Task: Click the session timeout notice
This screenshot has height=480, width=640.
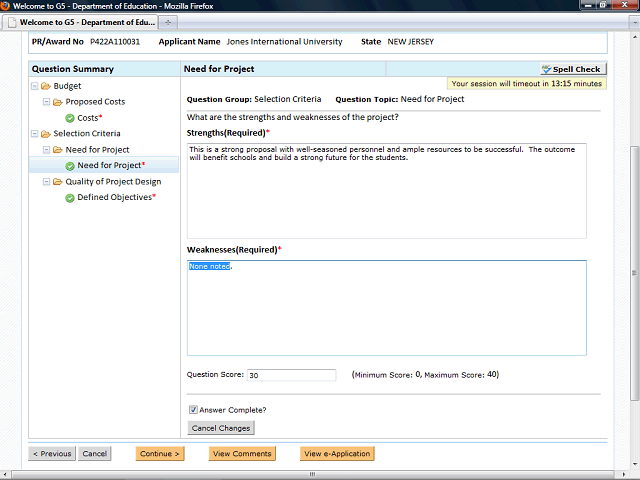Action: [527, 84]
